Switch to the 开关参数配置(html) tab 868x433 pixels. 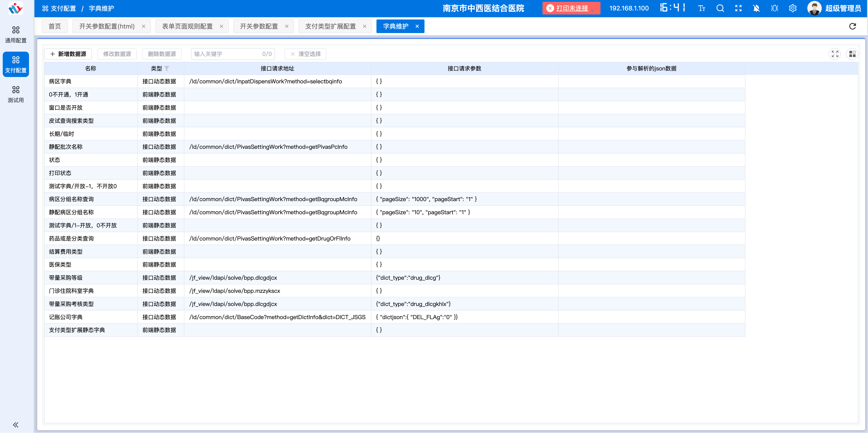pyautogui.click(x=107, y=26)
